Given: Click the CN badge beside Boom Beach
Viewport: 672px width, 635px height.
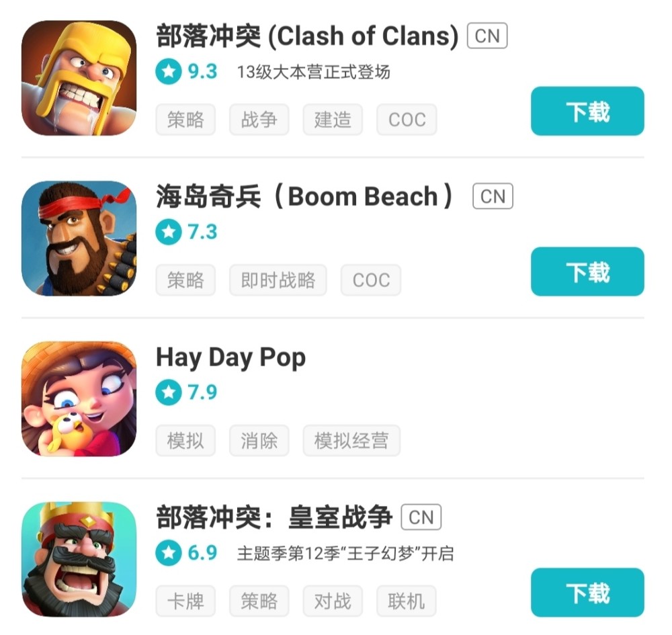Looking at the screenshot, I should [493, 196].
